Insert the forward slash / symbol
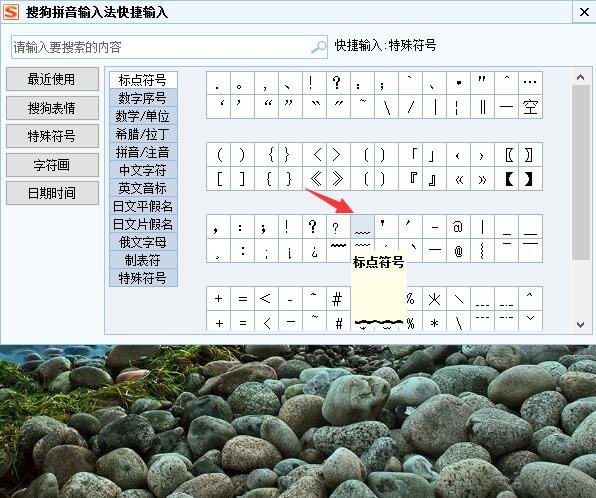Screen dimensions: 596x498 (x=411, y=107)
